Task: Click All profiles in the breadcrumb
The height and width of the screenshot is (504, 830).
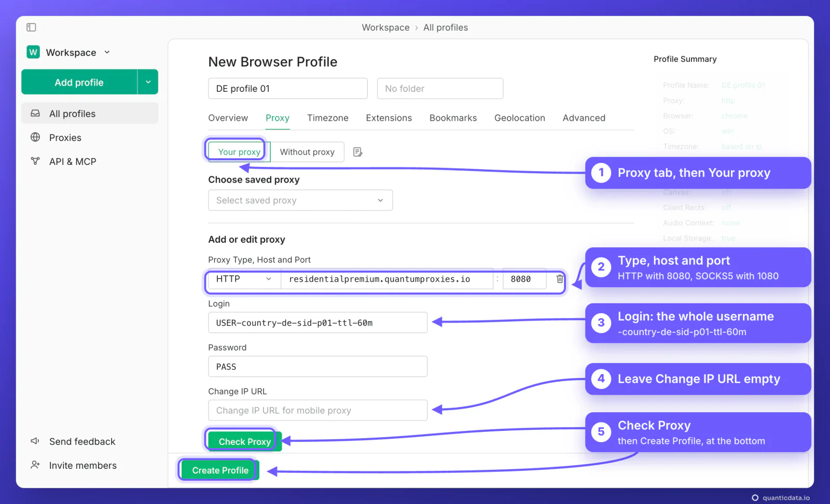Action: pyautogui.click(x=446, y=27)
